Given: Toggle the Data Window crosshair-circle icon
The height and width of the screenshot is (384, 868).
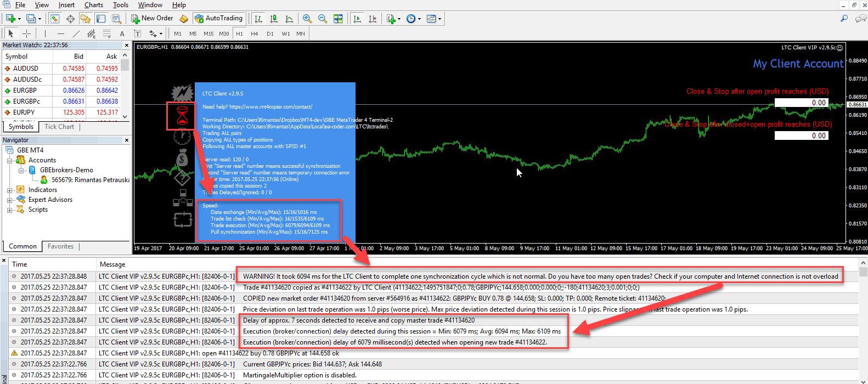Looking at the screenshot, I should point(70,19).
